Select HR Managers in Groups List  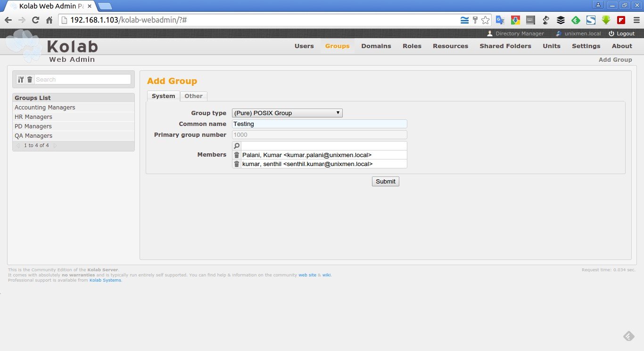(74, 117)
